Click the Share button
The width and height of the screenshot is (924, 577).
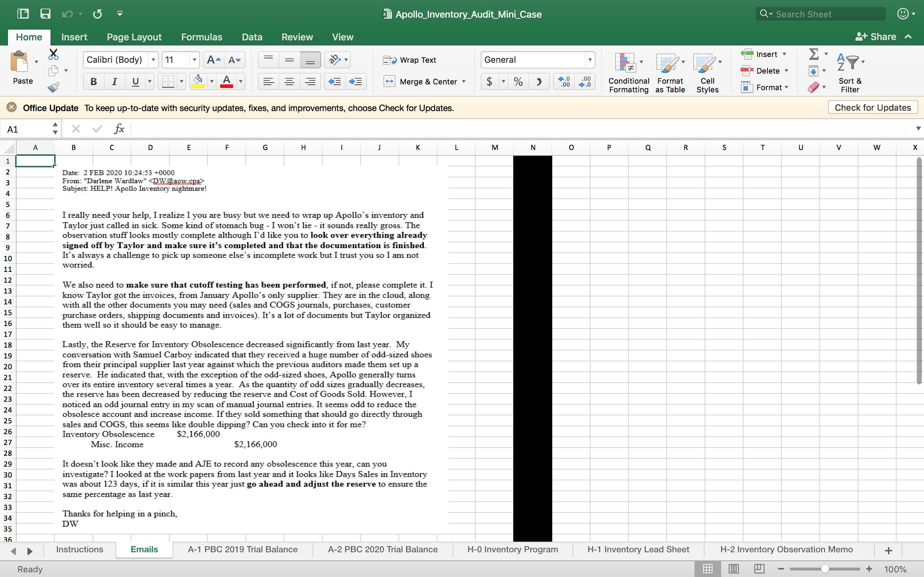(x=876, y=37)
